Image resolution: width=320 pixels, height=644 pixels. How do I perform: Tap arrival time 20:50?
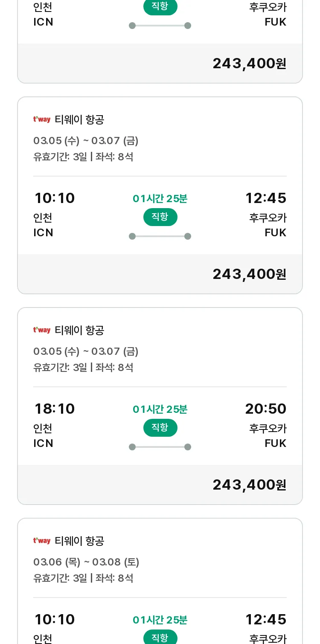pos(266,409)
